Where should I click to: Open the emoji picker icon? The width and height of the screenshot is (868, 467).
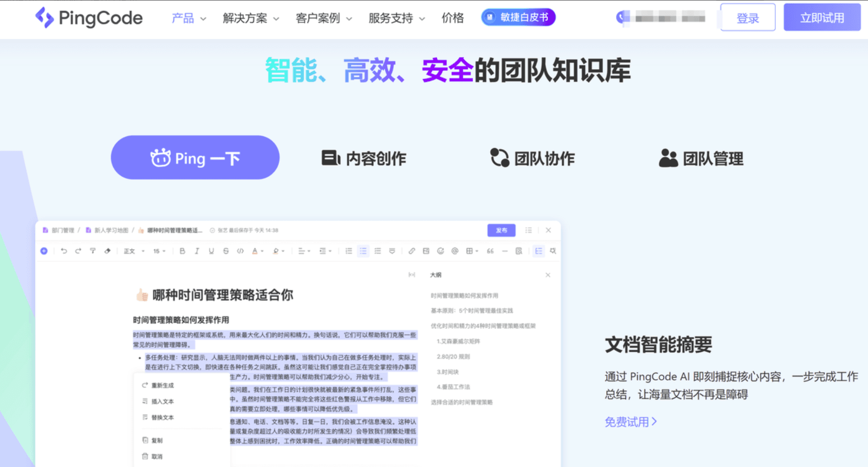440,251
